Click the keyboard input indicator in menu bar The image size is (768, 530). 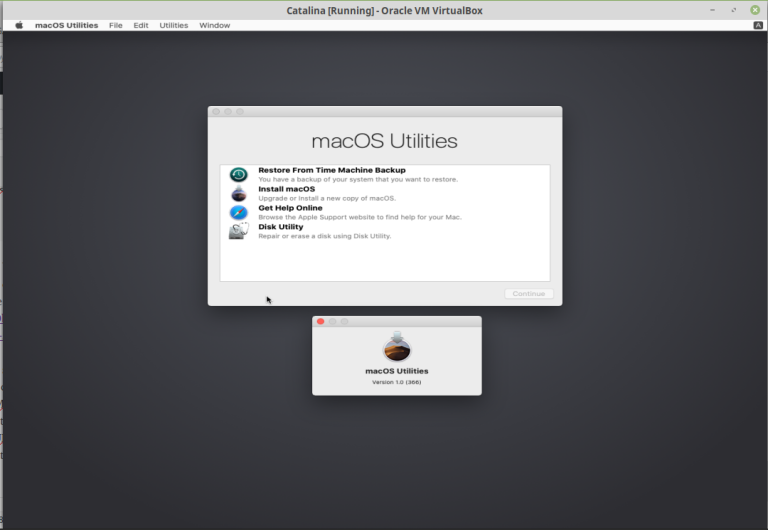pyautogui.click(x=757, y=25)
